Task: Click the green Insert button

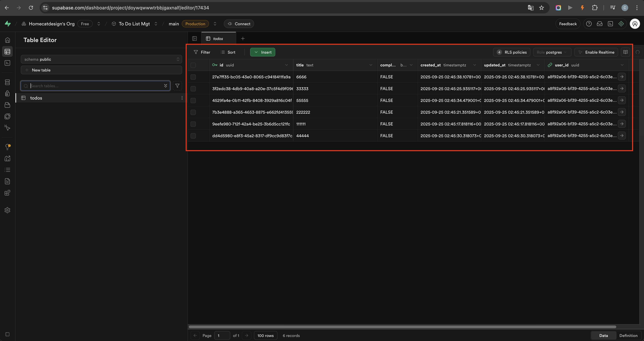Action: click(x=263, y=52)
